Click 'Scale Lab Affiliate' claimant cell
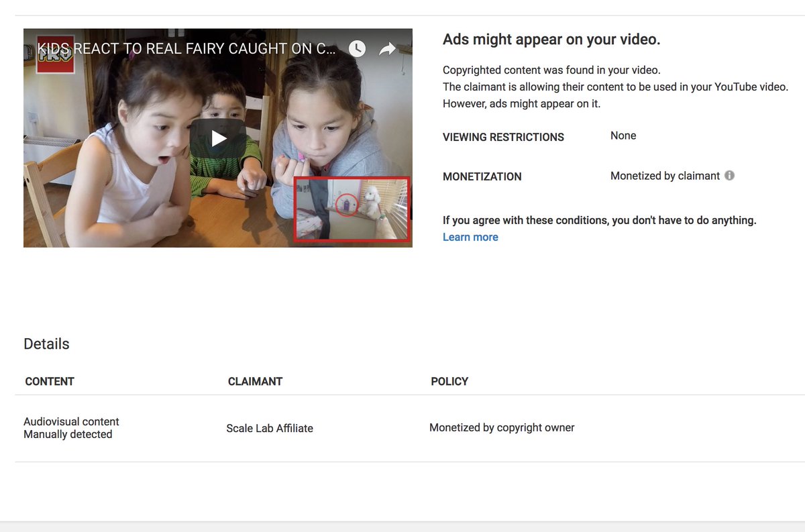805x532 pixels. point(270,428)
